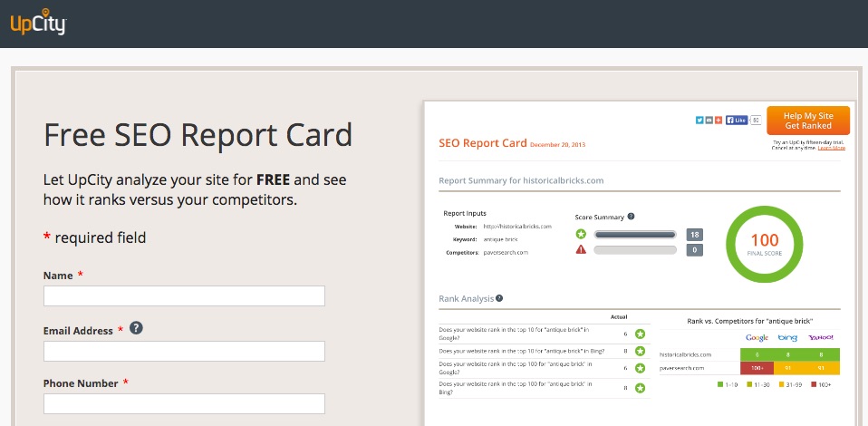Click the score count box showing 0
The width and height of the screenshot is (868, 426).
tap(695, 250)
